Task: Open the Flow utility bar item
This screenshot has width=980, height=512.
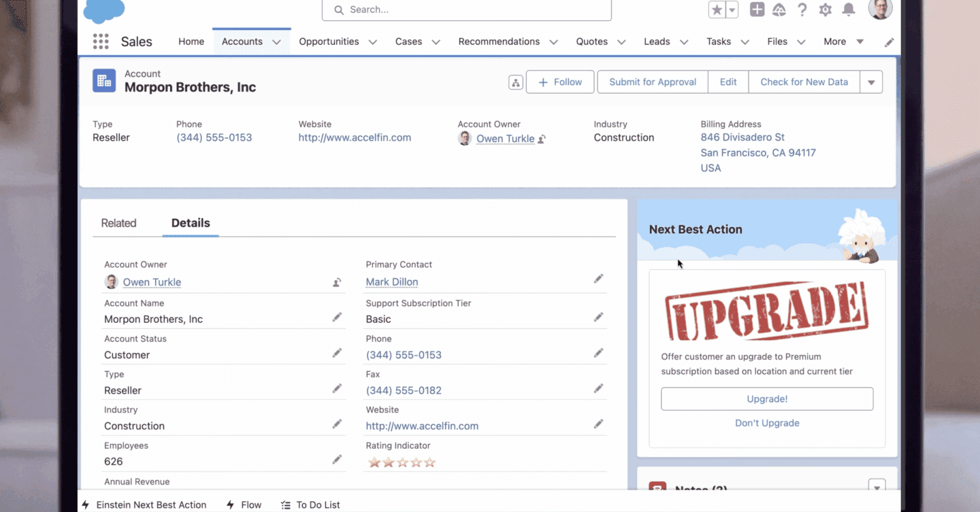Action: (x=244, y=505)
